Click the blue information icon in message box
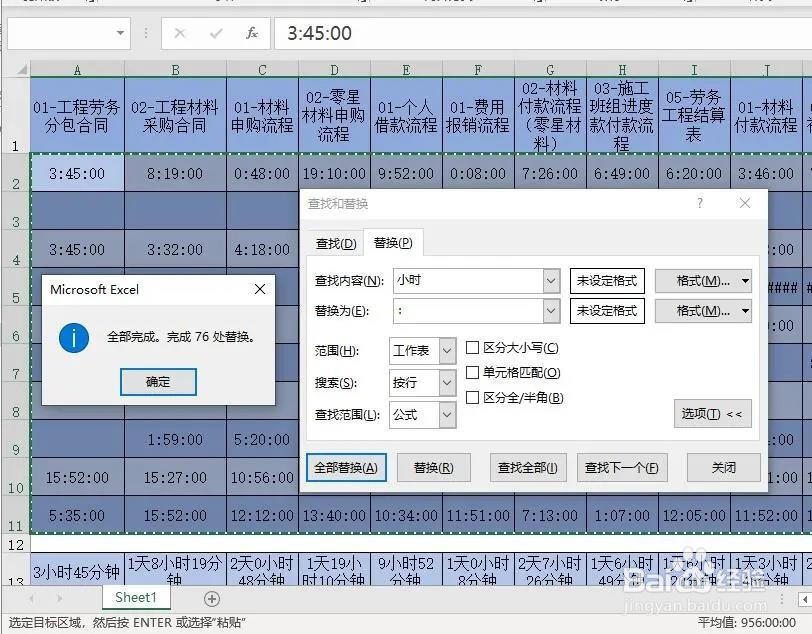Viewport: 812px width, 634px height. pyautogui.click(x=74, y=338)
